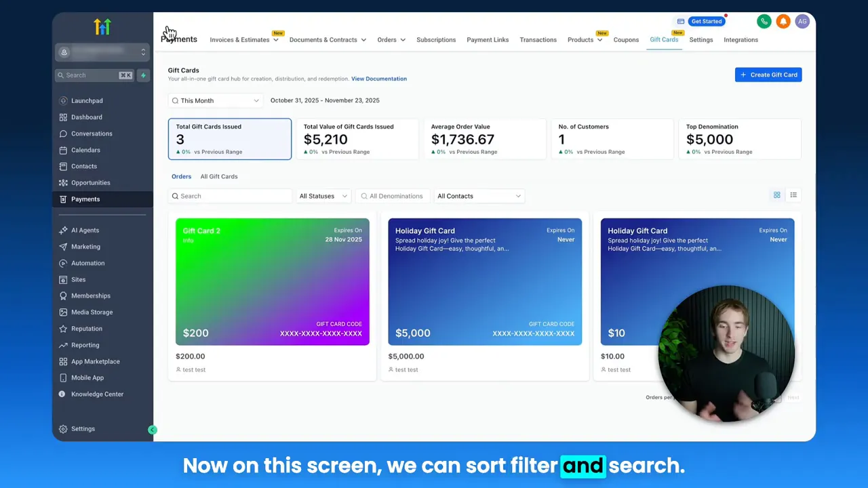Open the sub-account switcher dropdown
Screen dimensions: 868x488
(x=103, y=52)
